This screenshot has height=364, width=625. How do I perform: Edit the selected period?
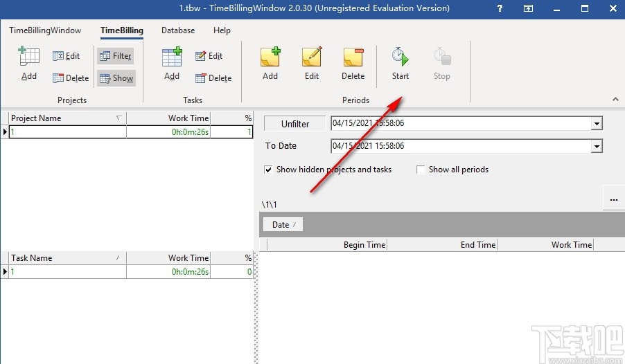click(312, 64)
